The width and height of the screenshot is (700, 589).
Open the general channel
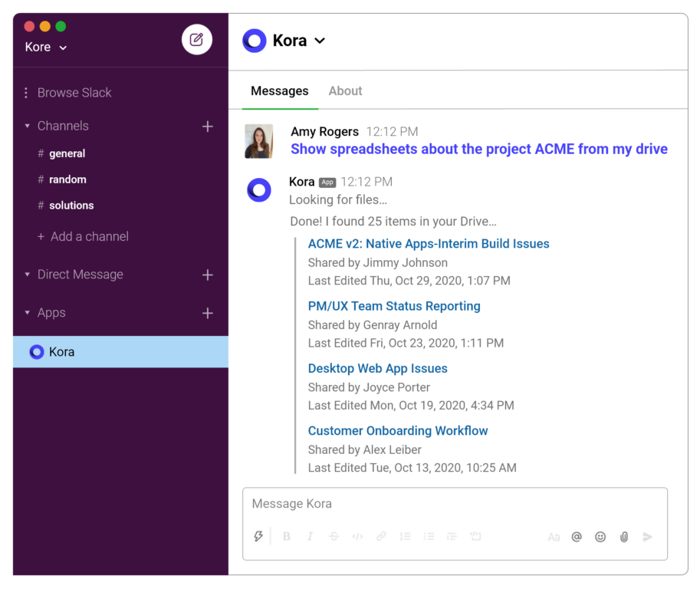(61, 153)
